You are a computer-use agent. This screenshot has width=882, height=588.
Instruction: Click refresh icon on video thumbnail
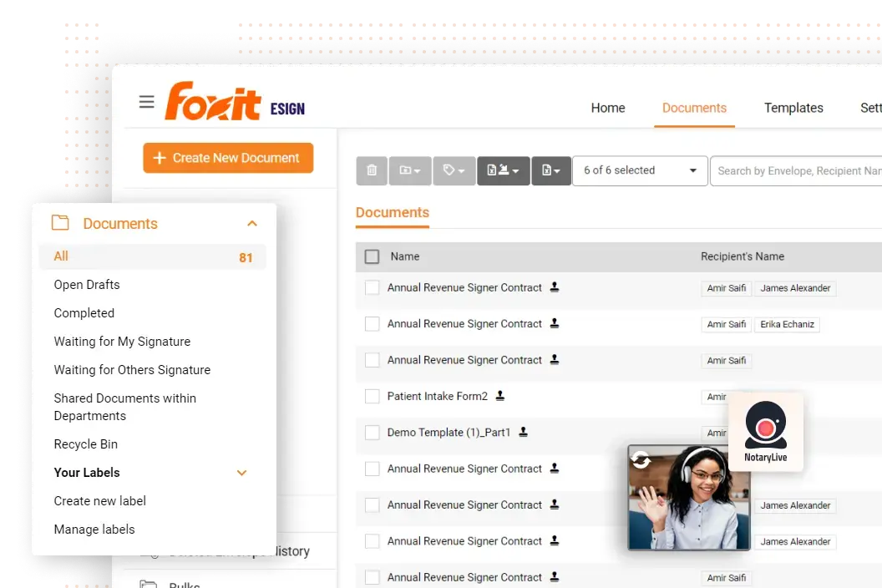pyautogui.click(x=641, y=459)
